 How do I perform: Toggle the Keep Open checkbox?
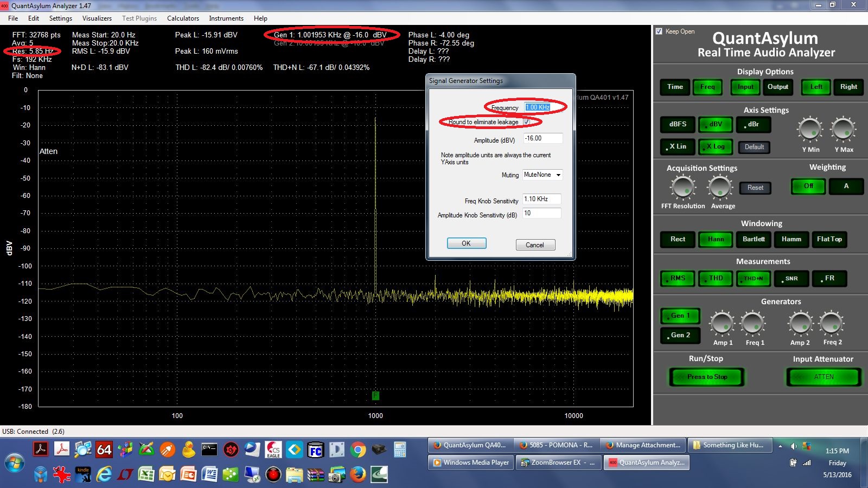(659, 31)
